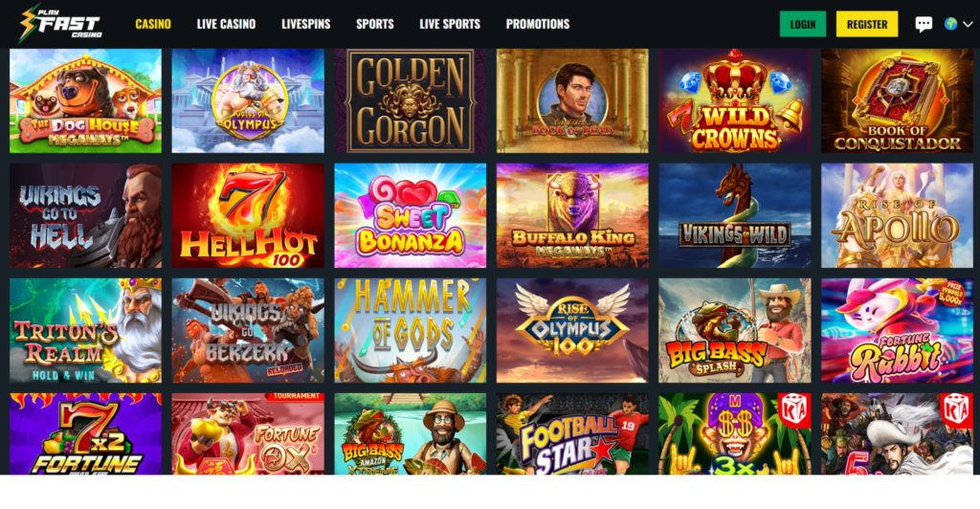The image size is (980, 509).
Task: Play the Sweet Bonanza slot
Action: coord(410,215)
